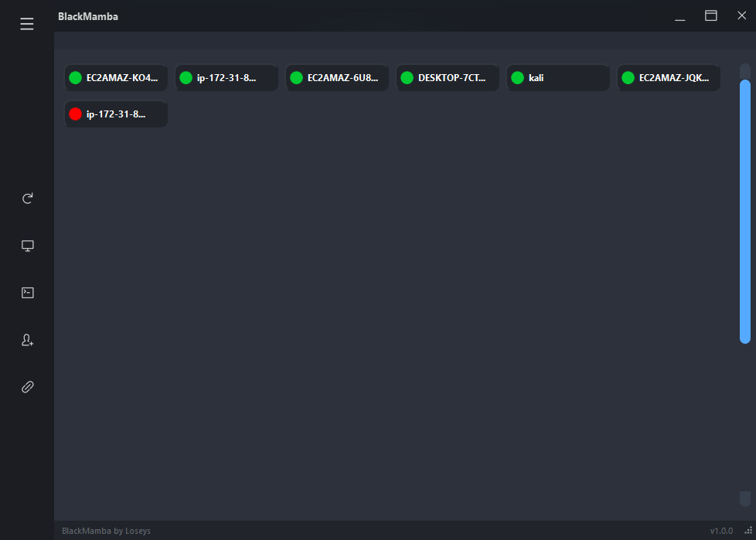This screenshot has height=540, width=756.
Task: Select the EC2AMAZ-JQK... client
Action: 669,77
